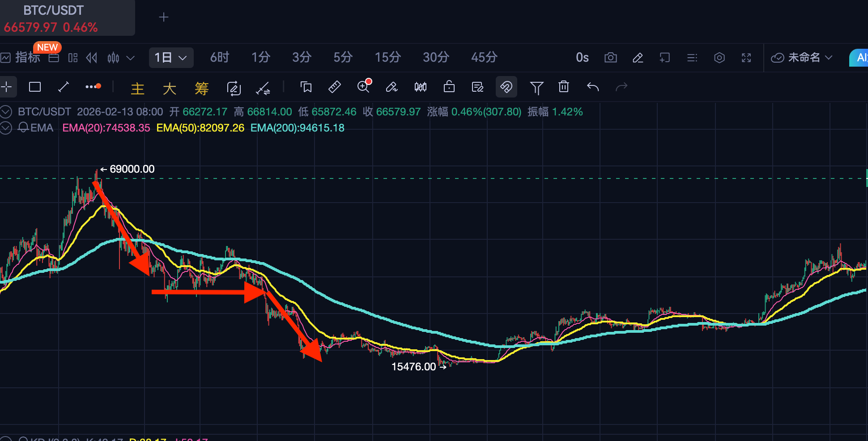Take a chart screenshot with camera icon
The height and width of the screenshot is (441, 868).
click(x=610, y=58)
